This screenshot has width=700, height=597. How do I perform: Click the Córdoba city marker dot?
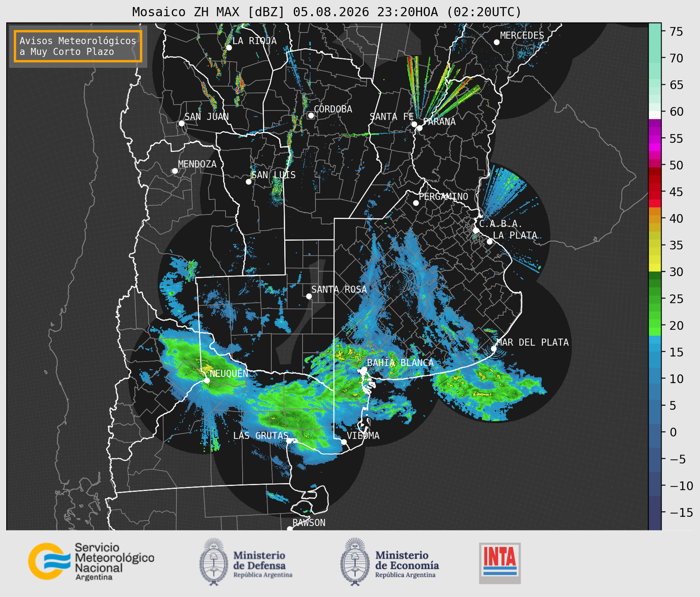311,115
